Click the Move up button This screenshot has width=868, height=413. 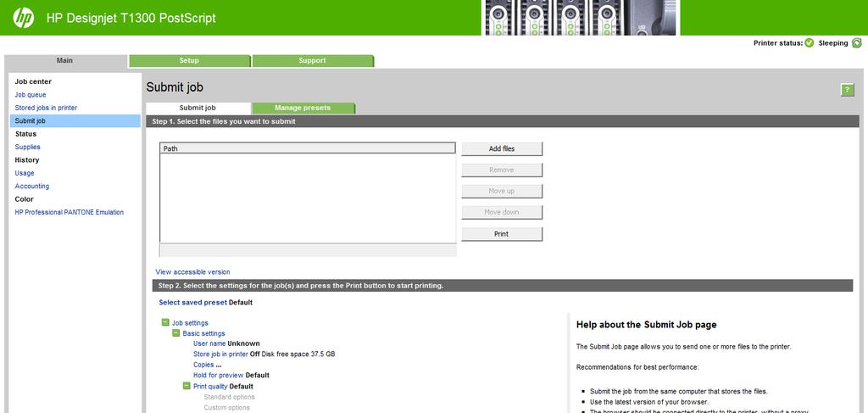[x=502, y=191]
